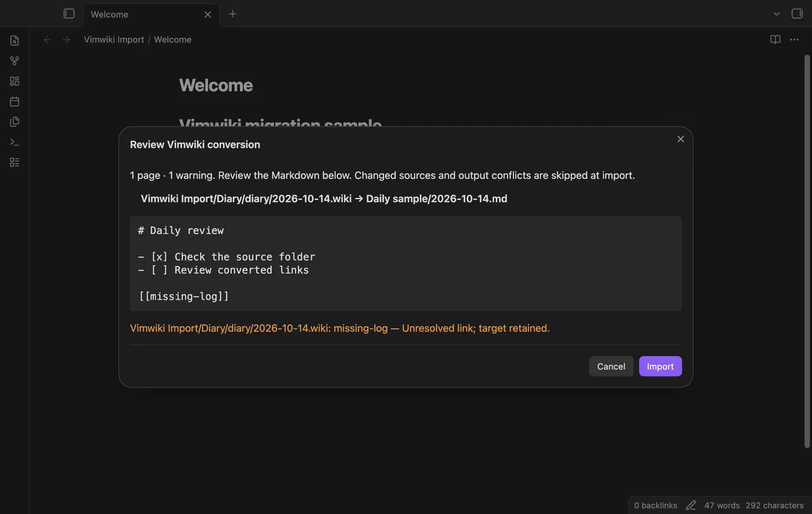Click the unresolved link warning text

click(x=340, y=328)
